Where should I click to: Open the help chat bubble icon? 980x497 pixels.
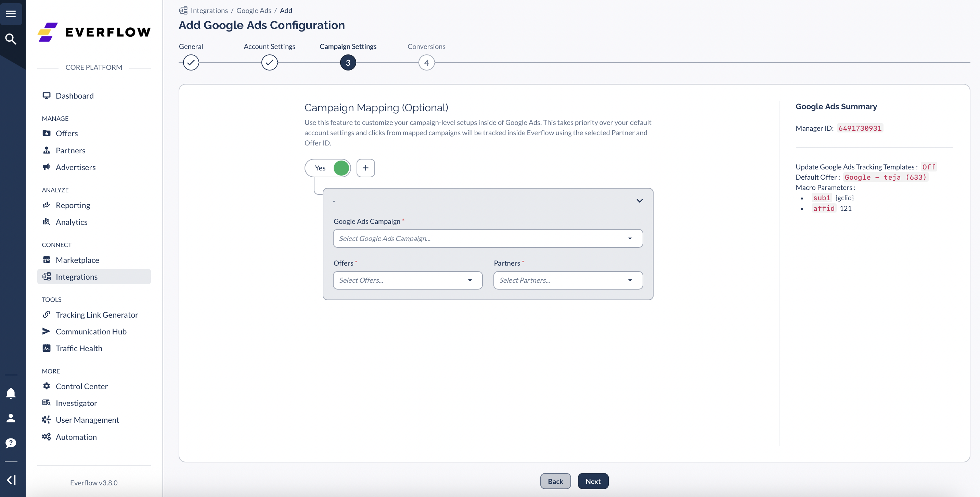pos(11,443)
